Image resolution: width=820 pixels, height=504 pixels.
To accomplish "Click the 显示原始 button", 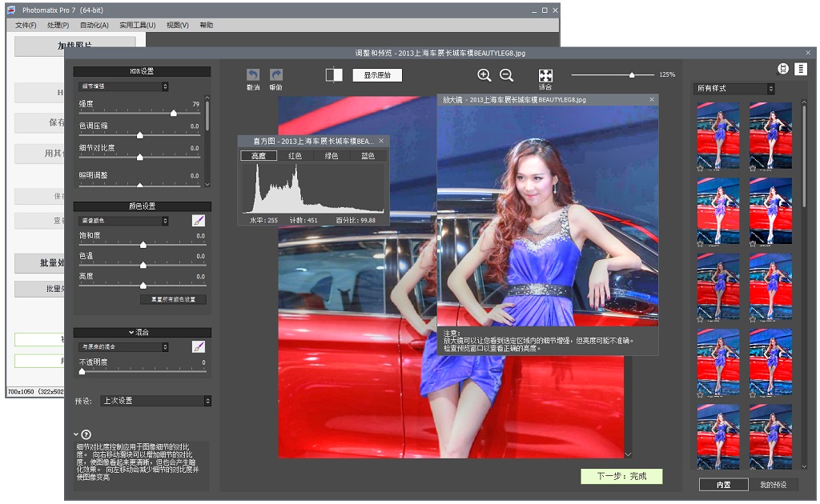I will 378,75.
